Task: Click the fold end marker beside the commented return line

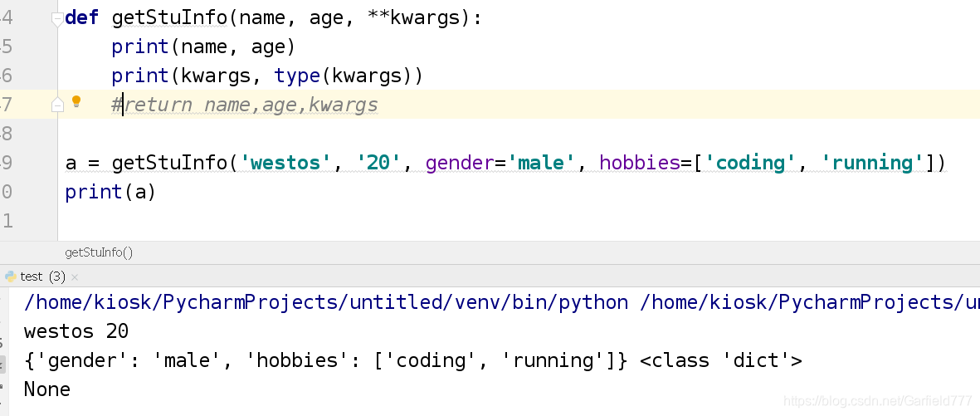Action: (57, 105)
